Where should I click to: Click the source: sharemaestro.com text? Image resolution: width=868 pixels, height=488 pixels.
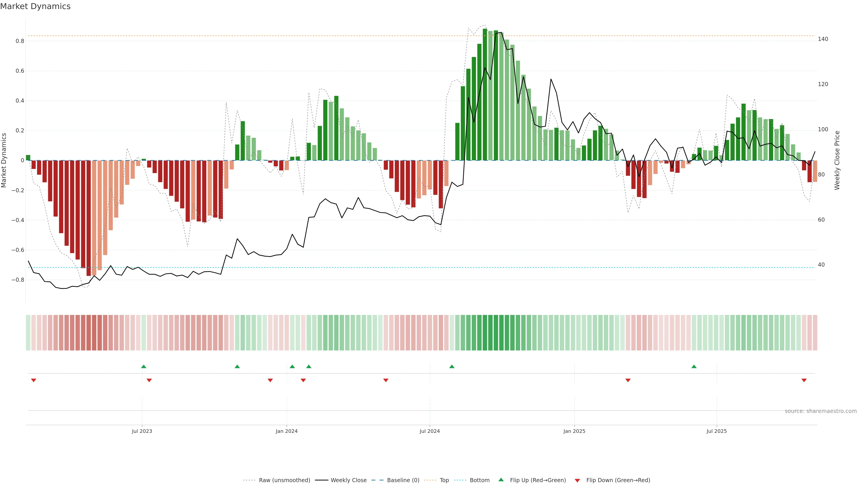(821, 411)
